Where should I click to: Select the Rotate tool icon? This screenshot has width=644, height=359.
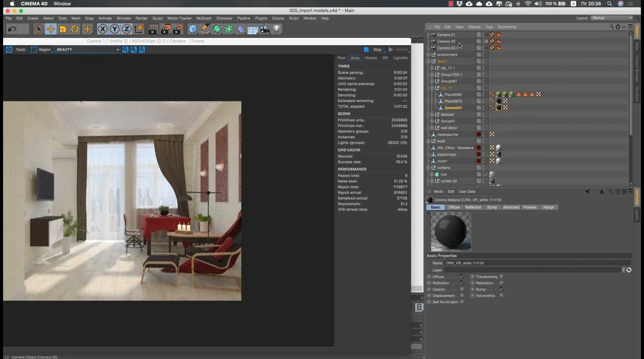pos(75,29)
